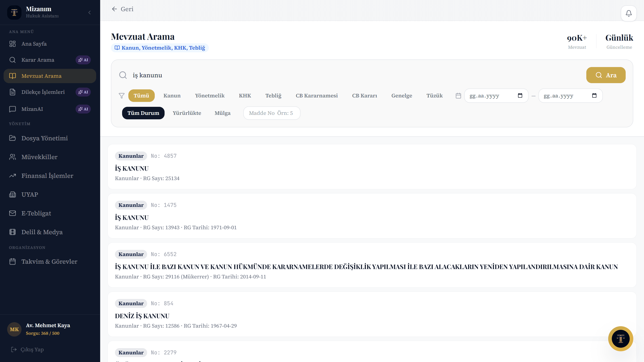Open the İŞ KANUNU No 4857 result
The height and width of the screenshot is (362, 644).
click(372, 167)
